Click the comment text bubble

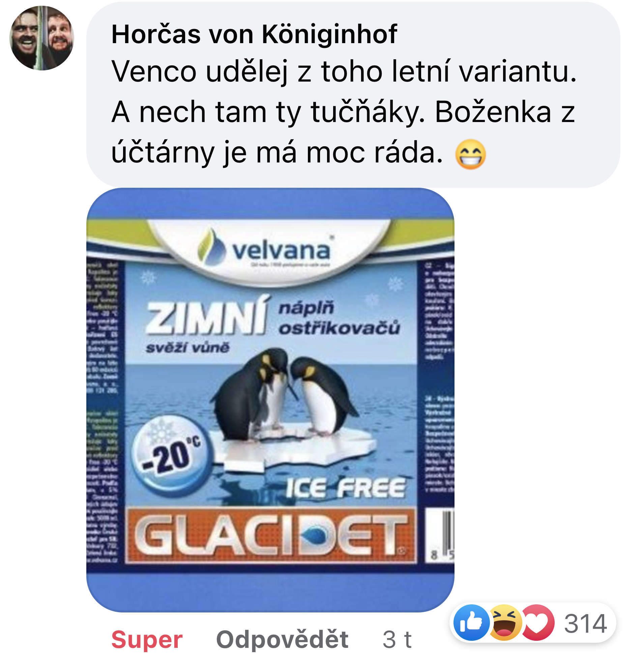[353, 95]
